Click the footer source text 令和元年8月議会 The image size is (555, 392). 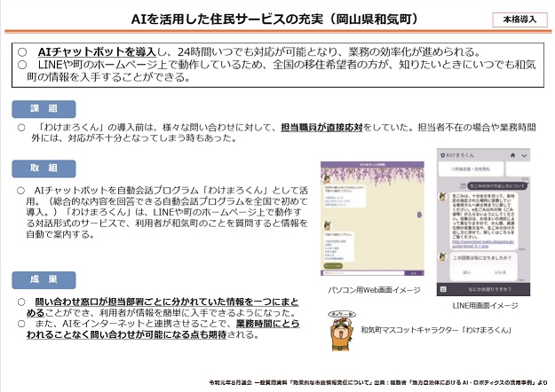[x=230, y=382]
